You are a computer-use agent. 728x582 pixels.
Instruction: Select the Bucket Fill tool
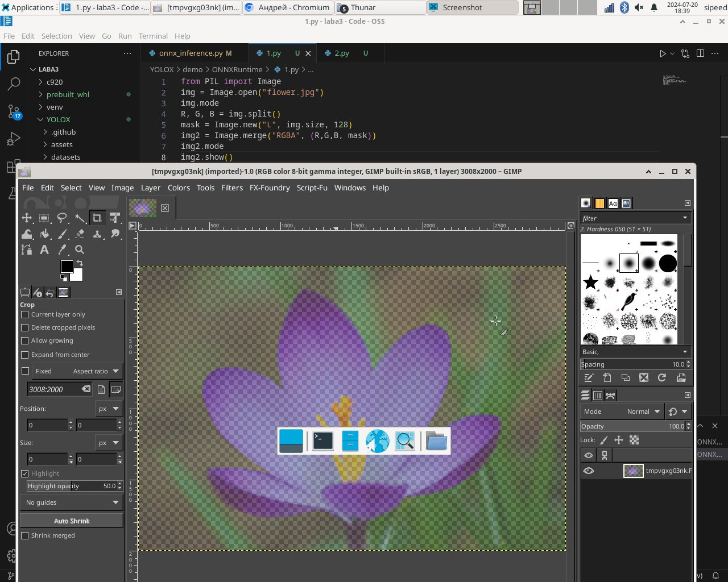44,234
